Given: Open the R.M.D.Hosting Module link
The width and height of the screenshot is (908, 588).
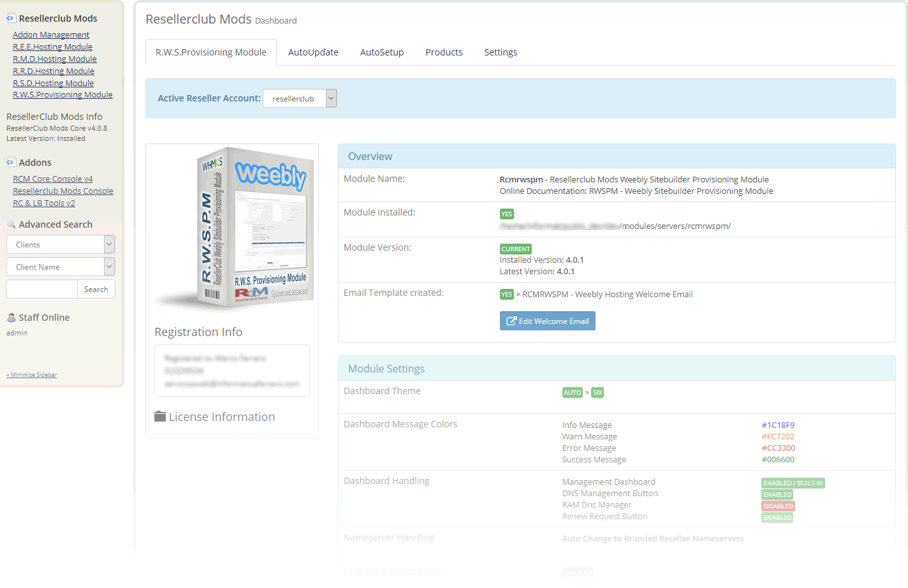Looking at the screenshot, I should 55,59.
